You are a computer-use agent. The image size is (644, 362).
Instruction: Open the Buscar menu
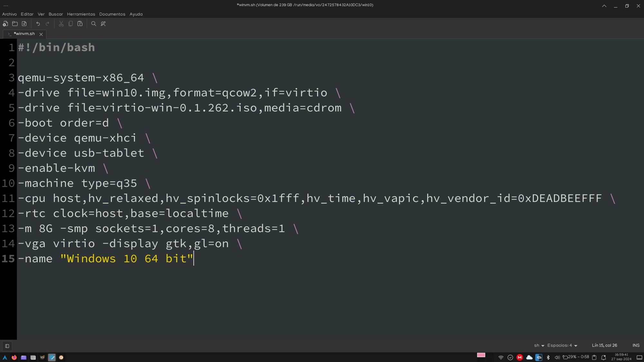click(x=56, y=14)
